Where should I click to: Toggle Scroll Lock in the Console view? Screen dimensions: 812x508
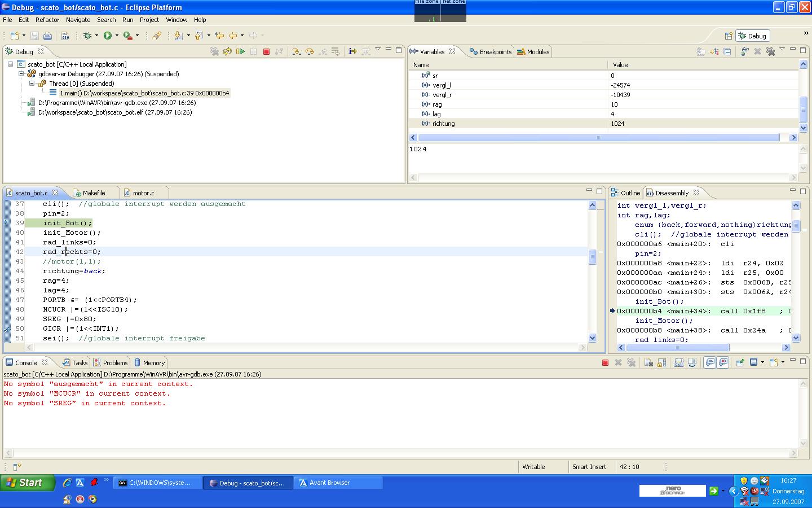coord(661,362)
